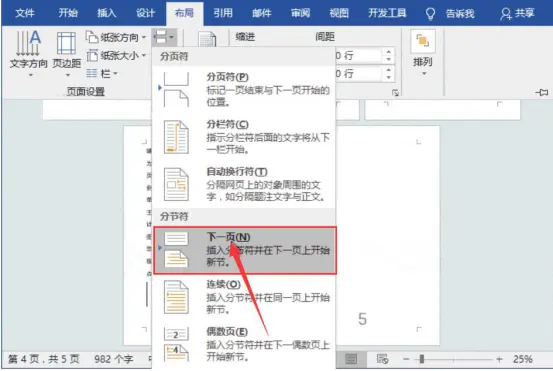Open the 排列 arrange dropdown
The width and height of the screenshot is (553, 371).
click(x=423, y=53)
